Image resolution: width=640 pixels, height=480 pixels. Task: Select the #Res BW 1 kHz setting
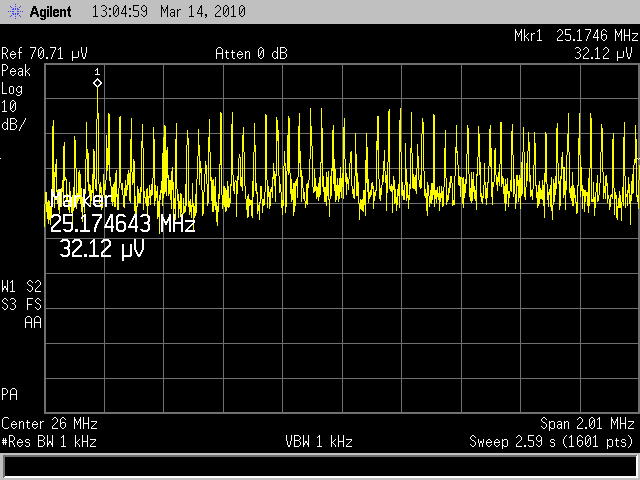tap(49, 441)
